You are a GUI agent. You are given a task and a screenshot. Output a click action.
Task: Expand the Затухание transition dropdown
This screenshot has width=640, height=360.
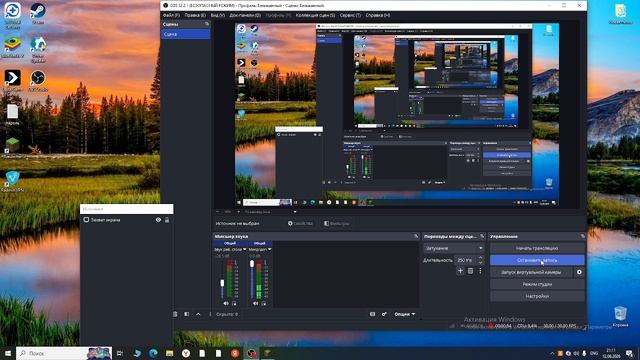(x=454, y=248)
